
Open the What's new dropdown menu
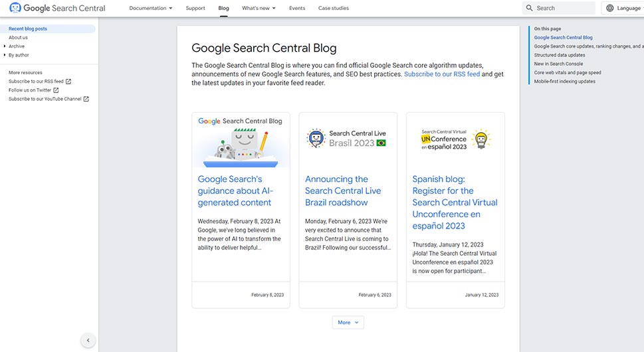click(259, 8)
